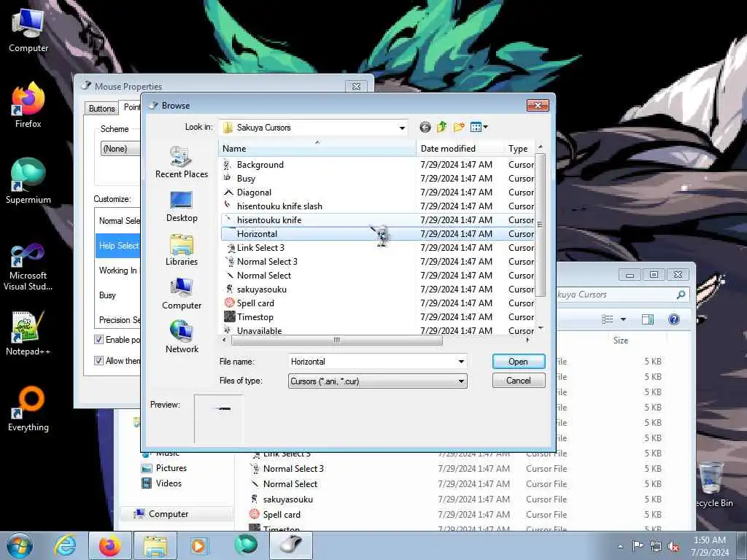Select Normal Select 3 in Browse list
This screenshot has width=747, height=560.
tap(267, 262)
